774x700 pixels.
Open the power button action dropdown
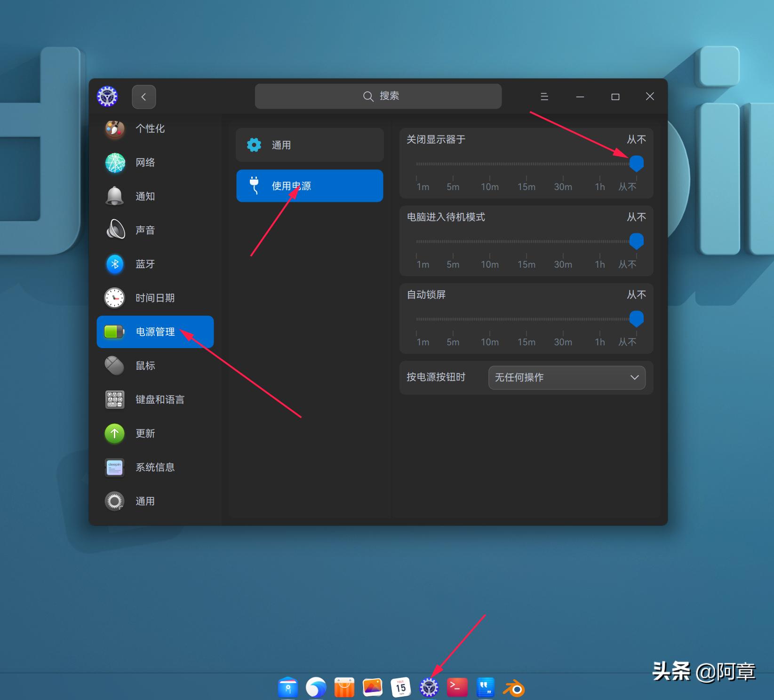pos(567,377)
